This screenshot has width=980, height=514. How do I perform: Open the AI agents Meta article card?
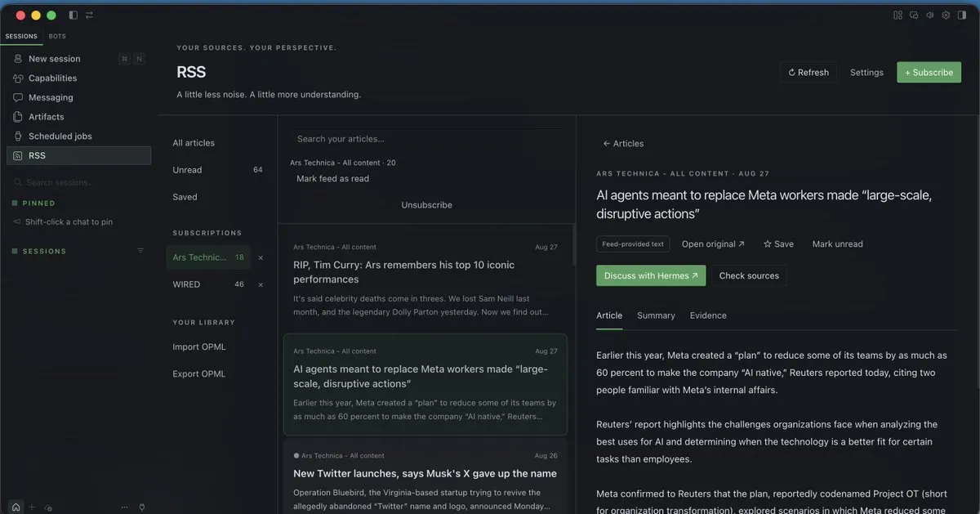point(425,384)
